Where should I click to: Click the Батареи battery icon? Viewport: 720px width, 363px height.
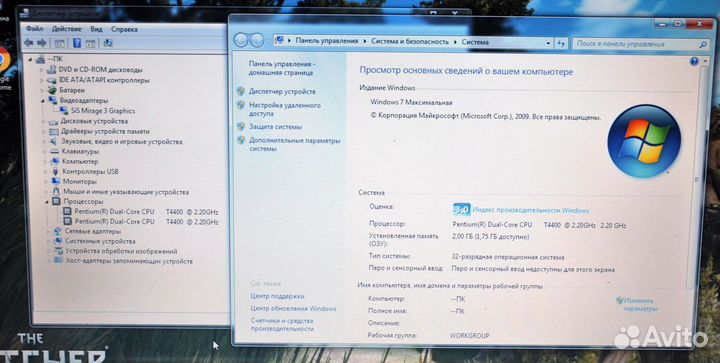tap(52, 90)
